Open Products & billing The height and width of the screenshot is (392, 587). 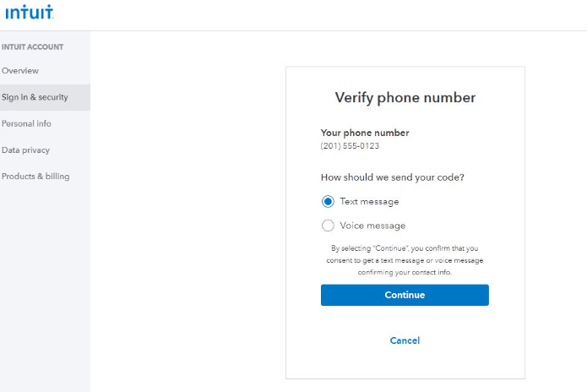(x=35, y=177)
